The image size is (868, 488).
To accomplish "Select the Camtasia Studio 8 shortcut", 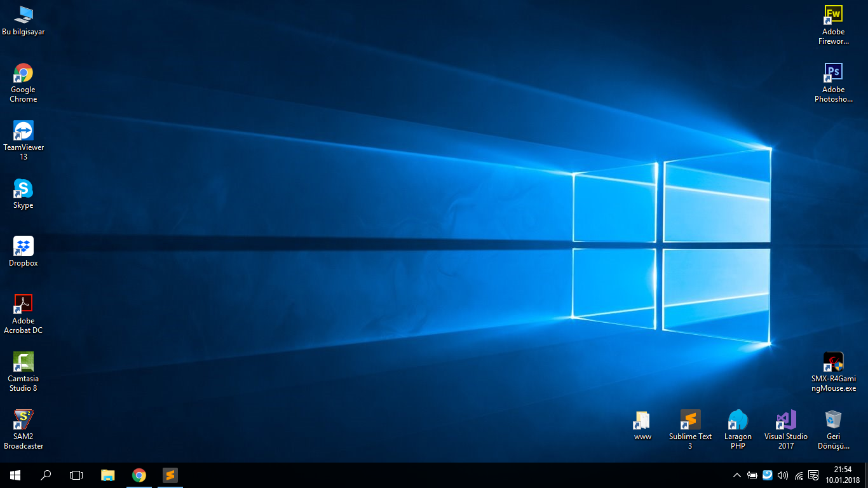I will (x=24, y=372).
